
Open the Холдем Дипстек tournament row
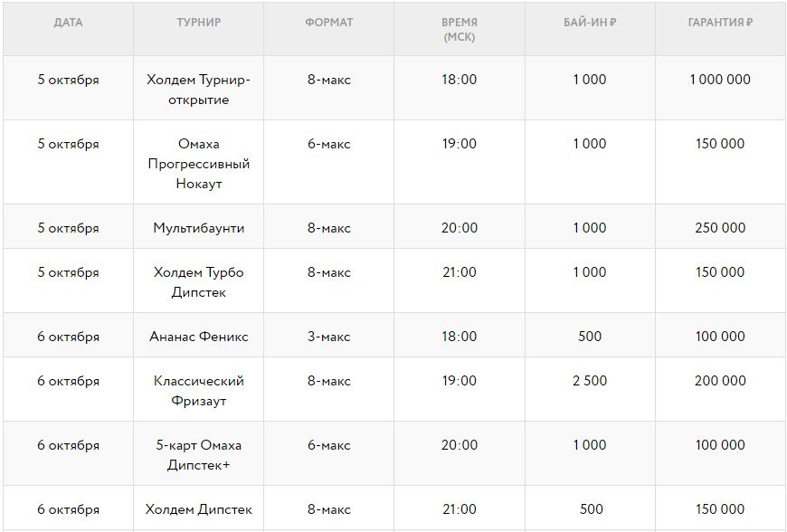(198, 509)
